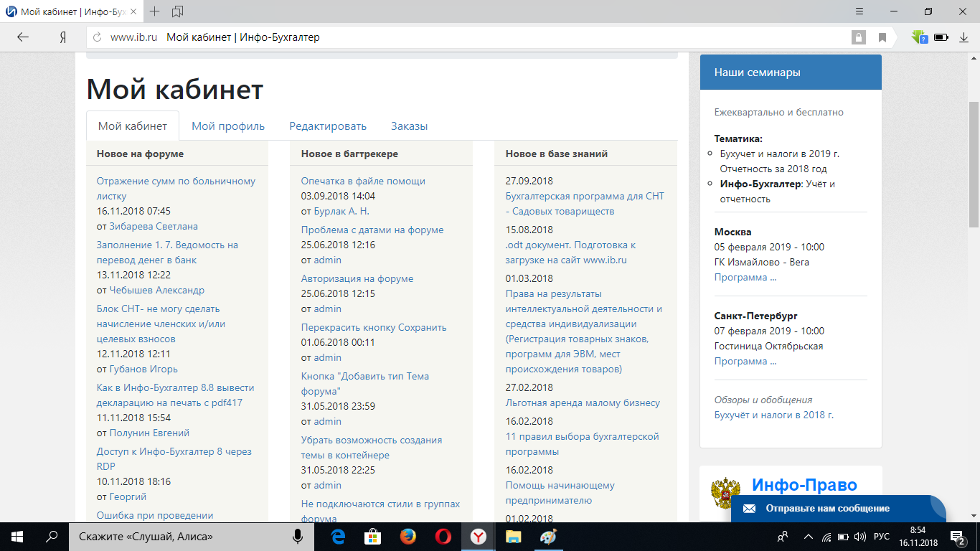The image size is (980, 551).
Task: Open Бухучёт и налоги в 2018 г. link
Action: point(774,415)
